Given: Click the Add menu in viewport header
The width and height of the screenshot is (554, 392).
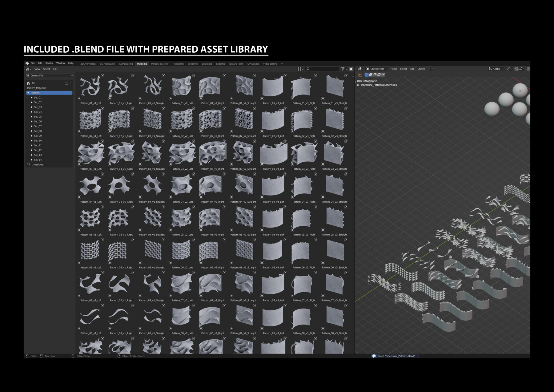Looking at the screenshot, I should [x=412, y=69].
